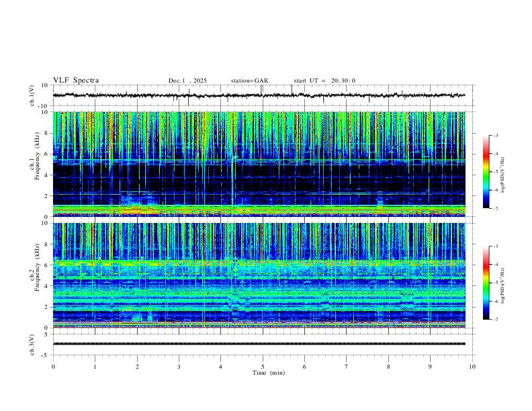Viewport: 532px width, 411px height.
Task: Click the ch.1 color bar "log(PSD)" label
Action: (x=503, y=175)
